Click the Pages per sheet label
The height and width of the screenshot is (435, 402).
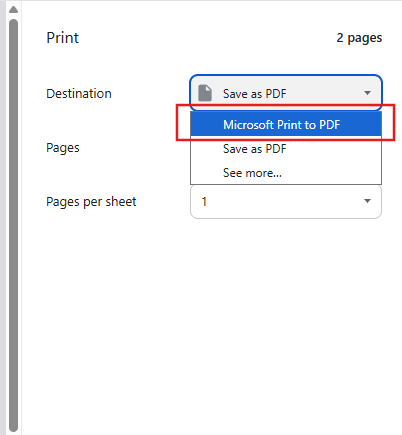91,202
